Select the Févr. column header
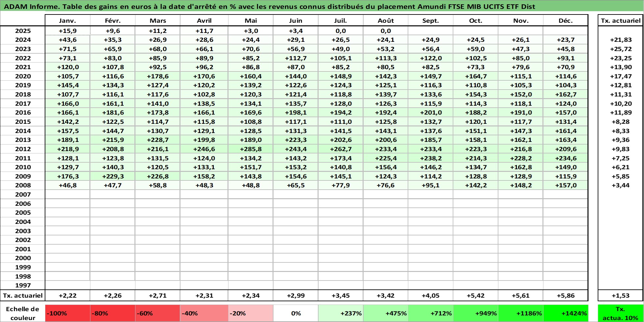Image resolution: width=644 pixels, height=322 pixels. [112, 20]
